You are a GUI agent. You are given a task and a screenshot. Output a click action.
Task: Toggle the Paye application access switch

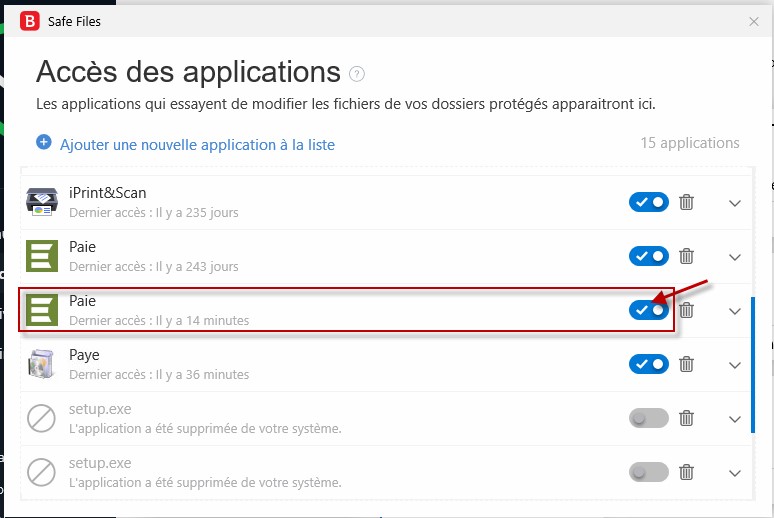pos(649,364)
